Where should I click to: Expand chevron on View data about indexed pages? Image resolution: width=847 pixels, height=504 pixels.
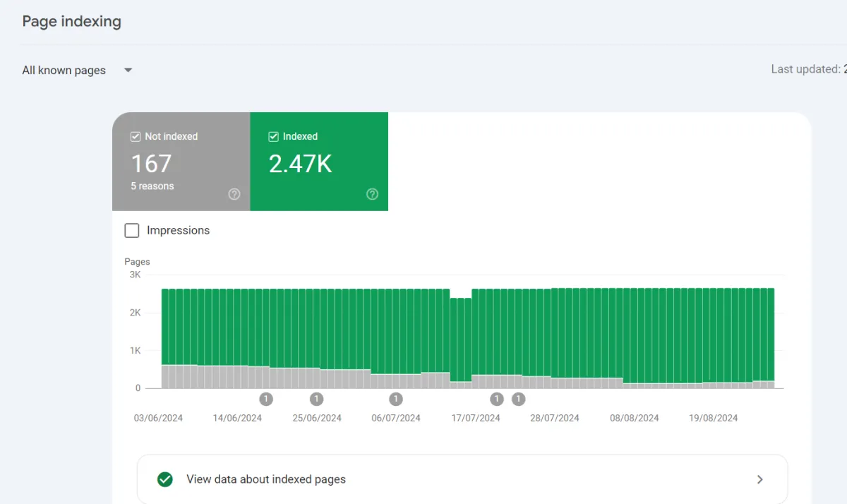click(x=760, y=479)
